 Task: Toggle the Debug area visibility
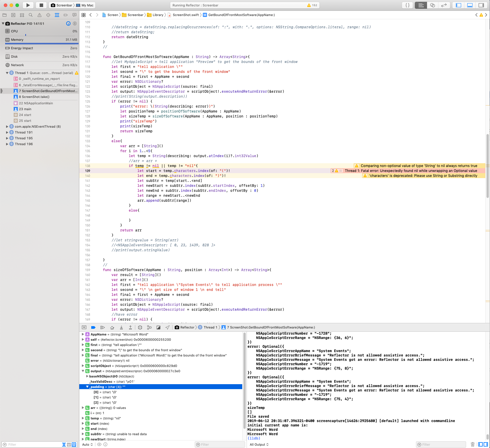coord(470,5)
